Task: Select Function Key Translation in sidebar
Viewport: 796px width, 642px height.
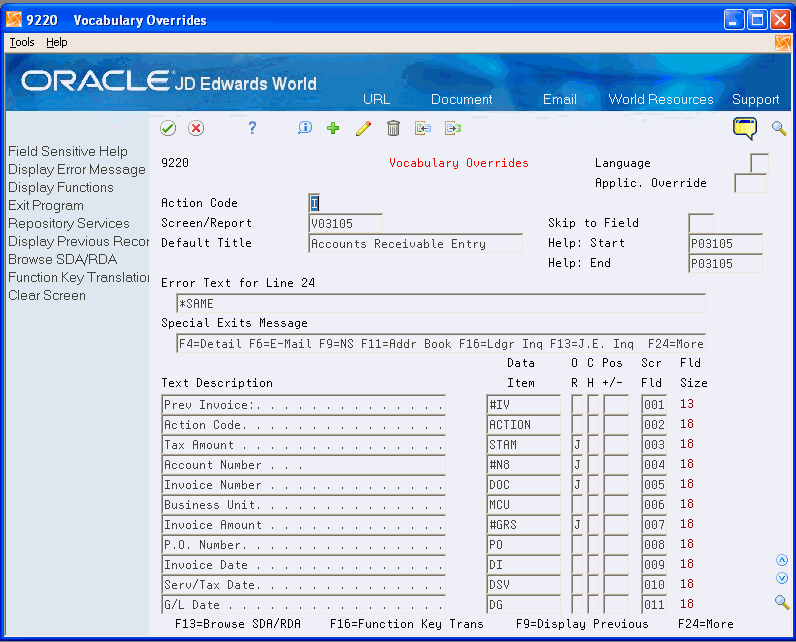Action: point(78,278)
